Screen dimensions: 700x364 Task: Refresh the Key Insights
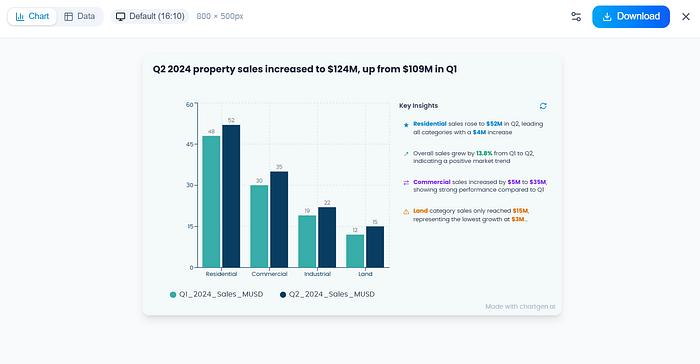tap(543, 106)
